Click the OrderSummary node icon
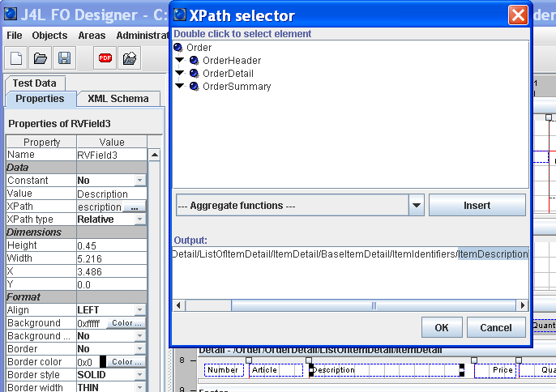556x392 pixels. pos(194,87)
